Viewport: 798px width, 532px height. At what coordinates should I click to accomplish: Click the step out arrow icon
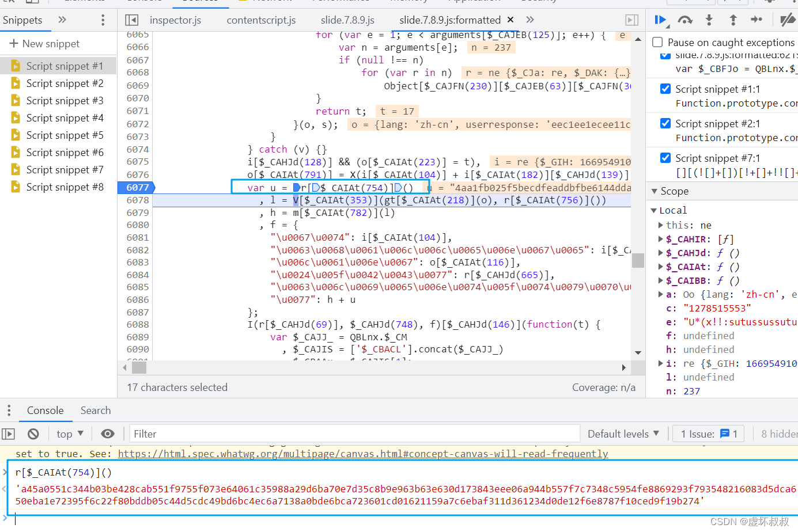[x=733, y=20]
